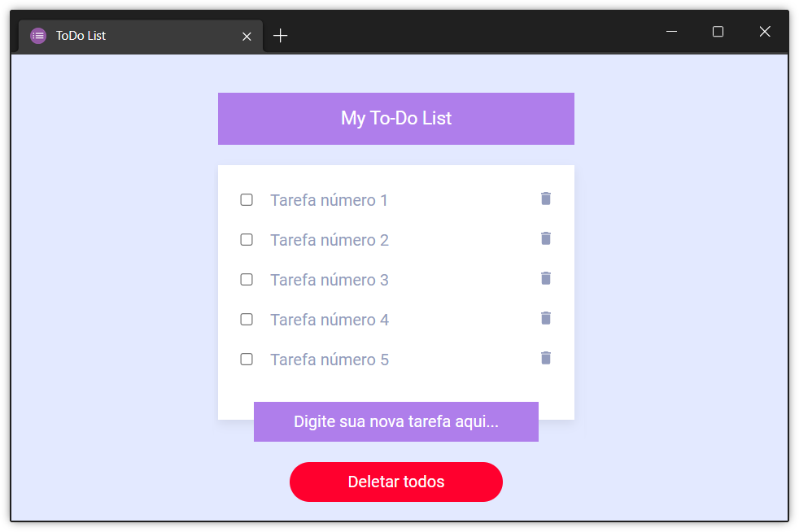
Task: Click the purple ToDo List app icon
Action: pyautogui.click(x=37, y=35)
